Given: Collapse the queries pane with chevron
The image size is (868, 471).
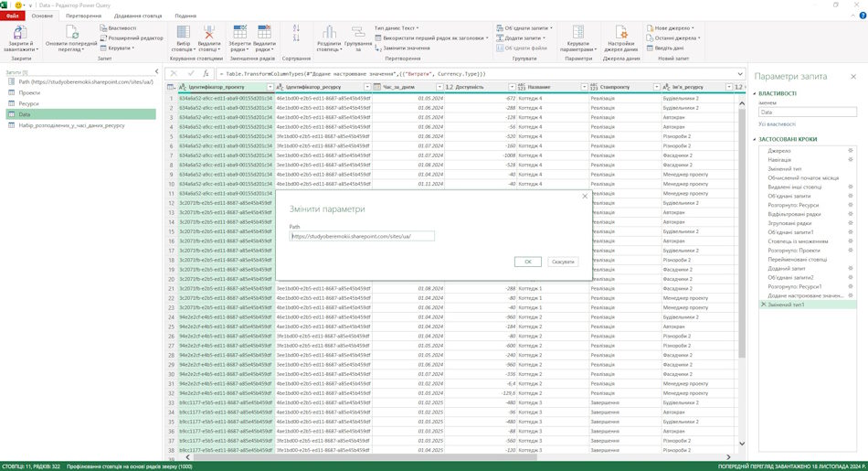Looking at the screenshot, I should tap(156, 71).
